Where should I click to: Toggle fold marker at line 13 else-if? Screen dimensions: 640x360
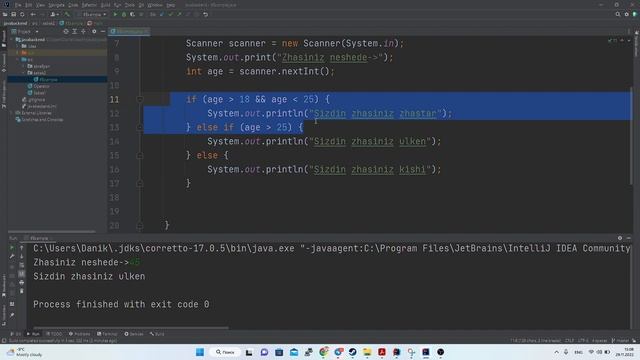(x=140, y=127)
